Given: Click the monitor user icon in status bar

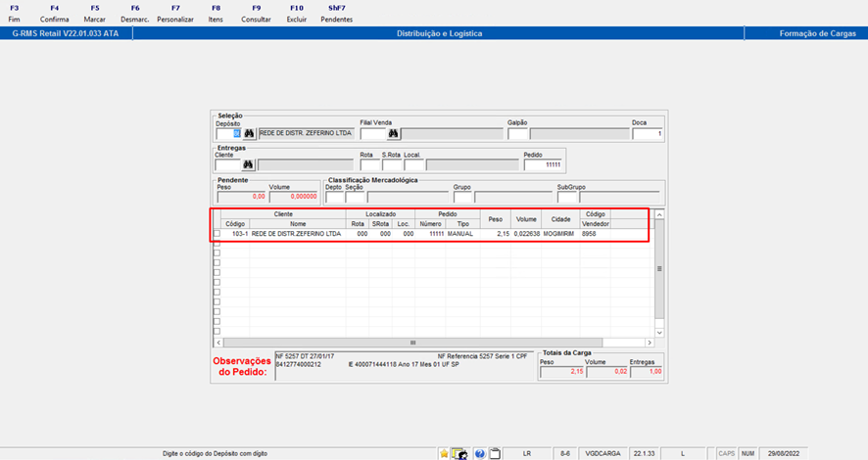Looking at the screenshot, I should [460, 454].
